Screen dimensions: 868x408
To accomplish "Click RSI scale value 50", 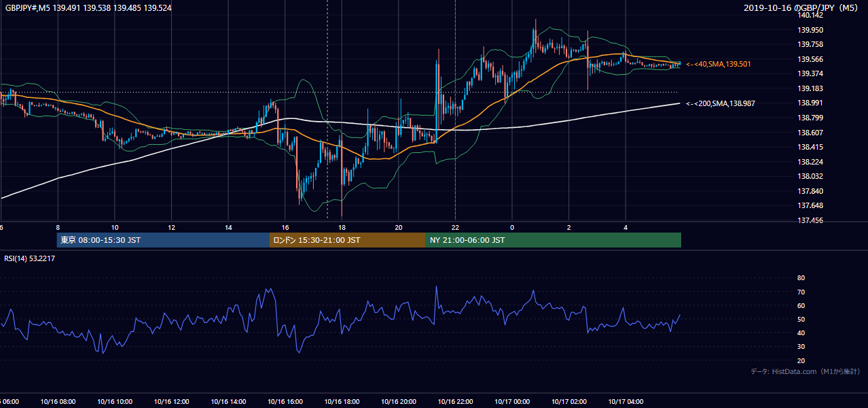I will click(801, 319).
